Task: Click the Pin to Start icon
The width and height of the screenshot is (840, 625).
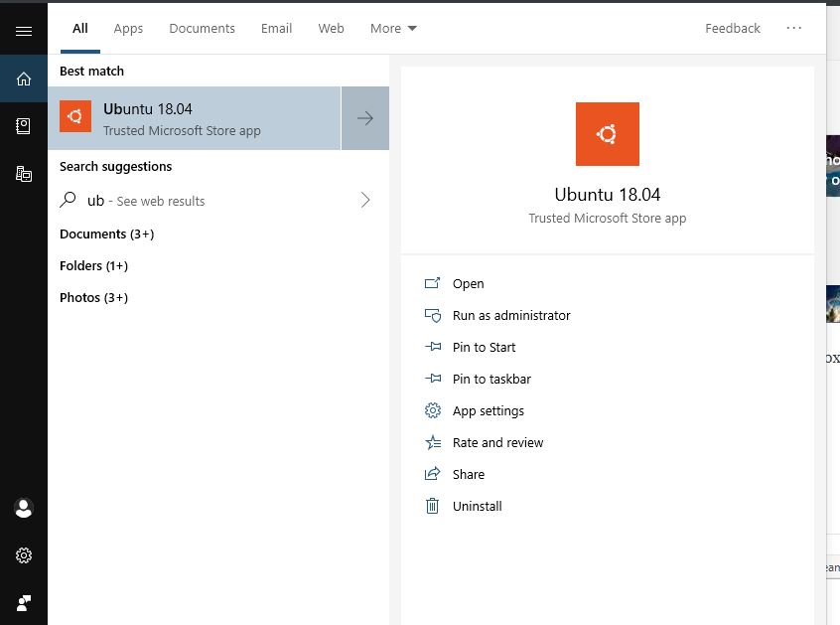Action: pyautogui.click(x=432, y=347)
